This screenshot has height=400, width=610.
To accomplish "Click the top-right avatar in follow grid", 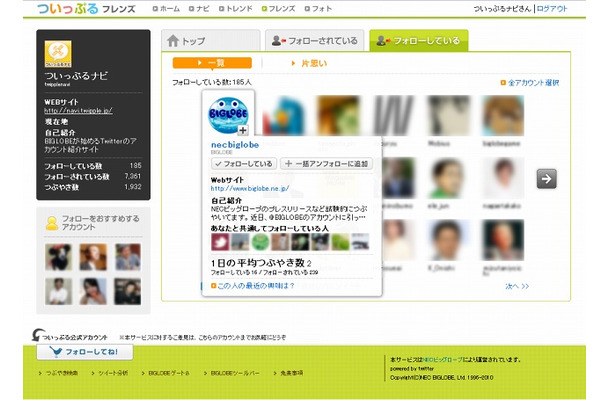I will tap(503, 116).
